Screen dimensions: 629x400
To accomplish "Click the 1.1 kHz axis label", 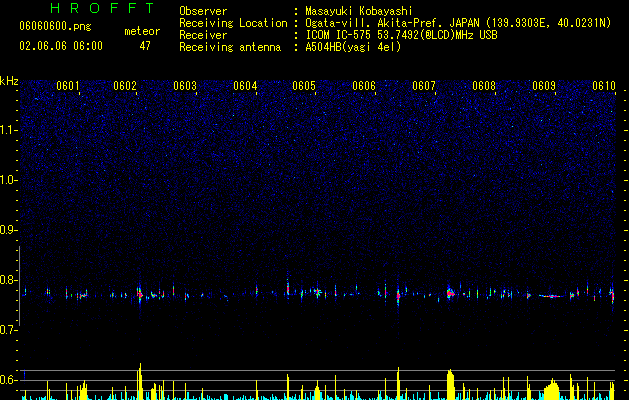I will click(9, 130).
